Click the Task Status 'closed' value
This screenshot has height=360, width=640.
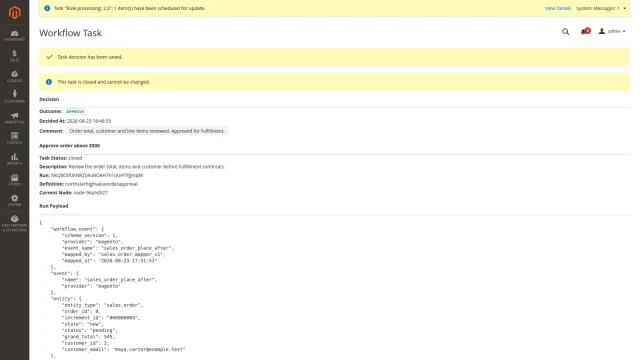click(75, 158)
